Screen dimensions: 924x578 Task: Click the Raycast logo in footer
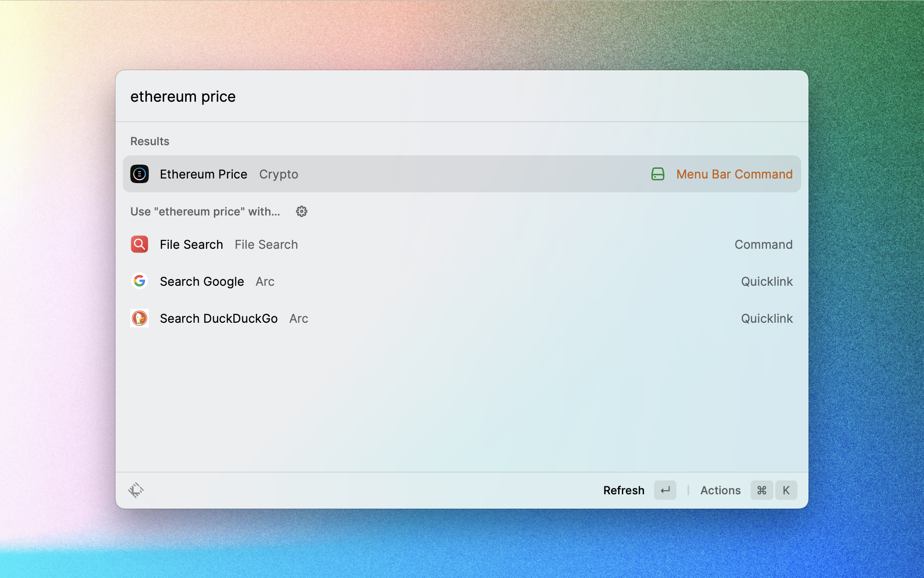coord(136,490)
